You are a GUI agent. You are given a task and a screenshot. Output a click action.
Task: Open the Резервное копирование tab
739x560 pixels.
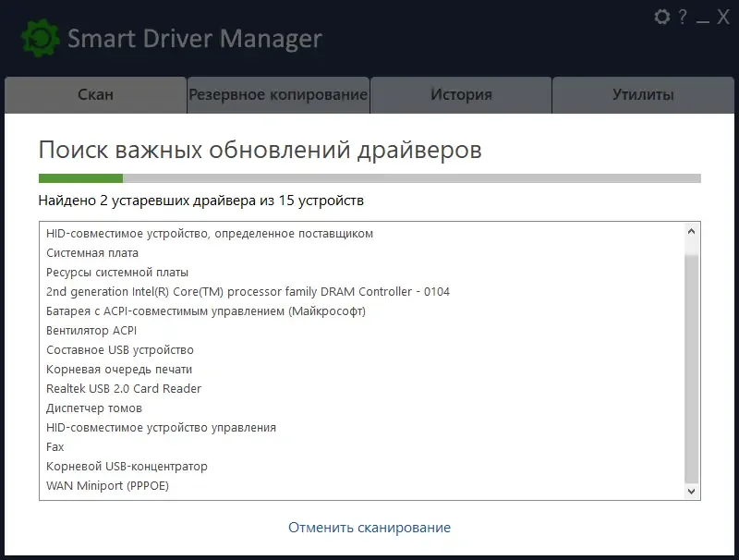276,94
